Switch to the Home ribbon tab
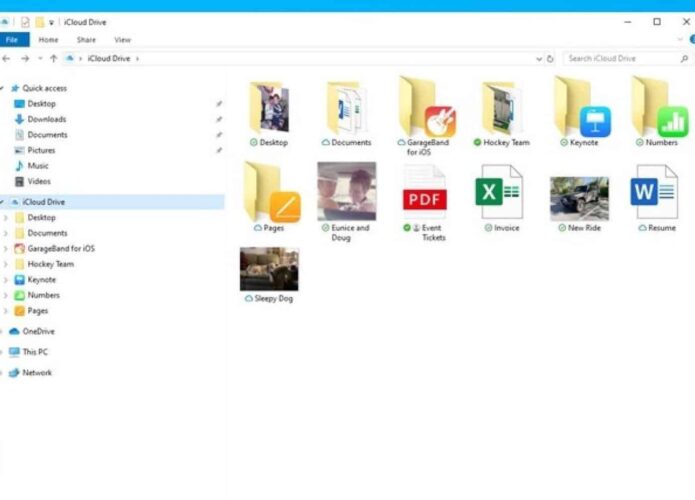This screenshot has width=695, height=500. (x=48, y=39)
